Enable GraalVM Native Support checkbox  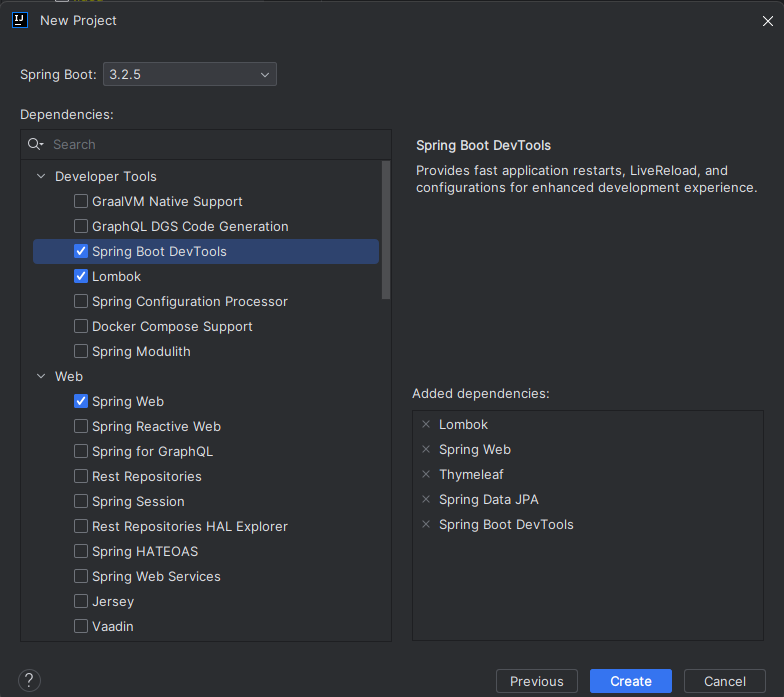coord(81,201)
